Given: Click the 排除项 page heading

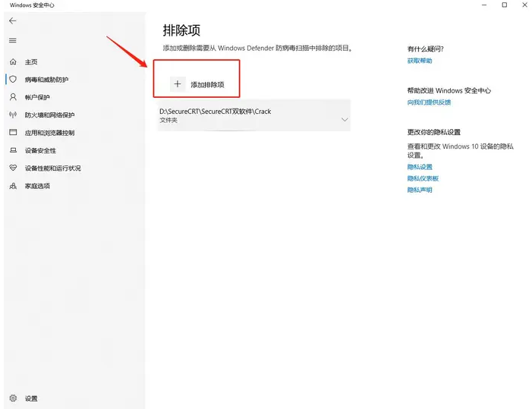Looking at the screenshot, I should [181, 30].
